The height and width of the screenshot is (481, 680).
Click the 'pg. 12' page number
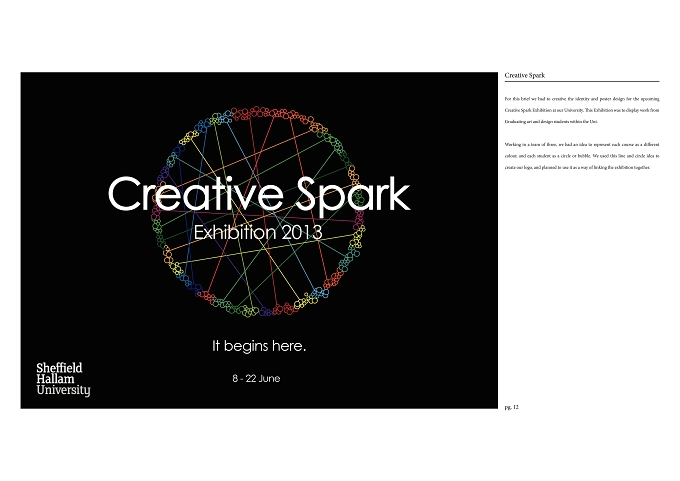(512, 407)
